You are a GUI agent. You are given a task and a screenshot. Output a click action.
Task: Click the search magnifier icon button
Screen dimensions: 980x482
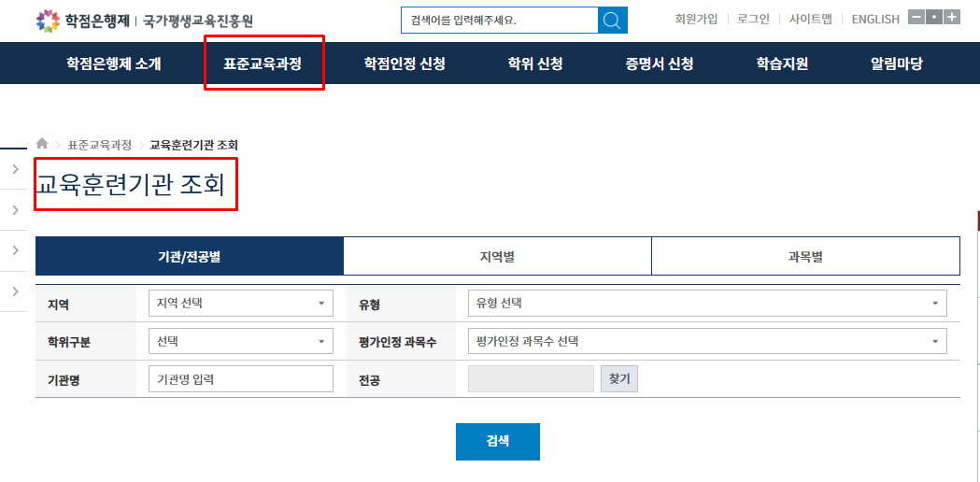click(x=613, y=21)
